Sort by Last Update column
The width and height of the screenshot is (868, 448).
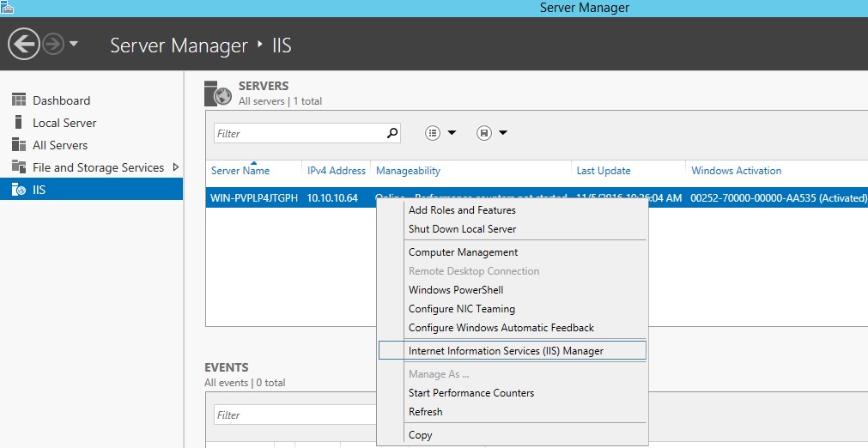[x=604, y=170]
